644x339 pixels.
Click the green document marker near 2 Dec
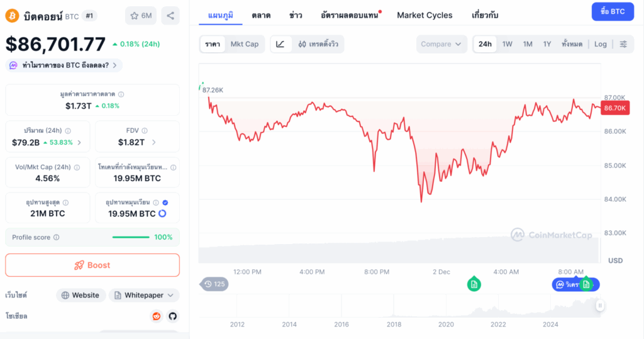[x=475, y=284]
